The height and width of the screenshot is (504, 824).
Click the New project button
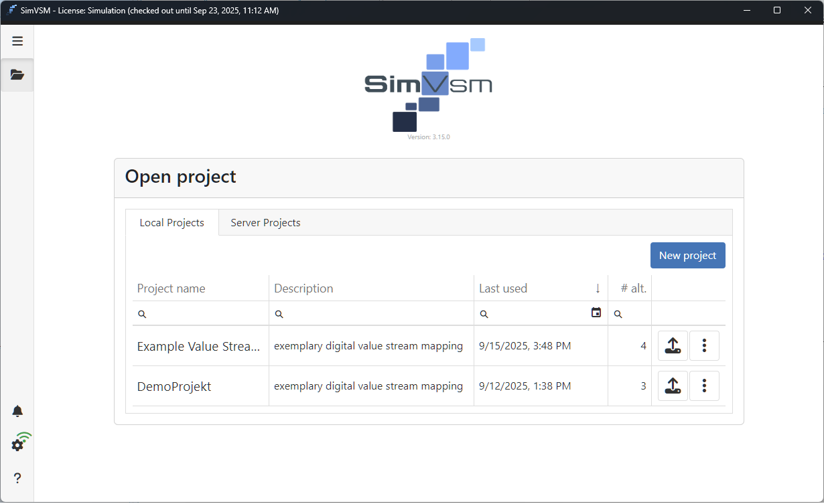(x=687, y=255)
